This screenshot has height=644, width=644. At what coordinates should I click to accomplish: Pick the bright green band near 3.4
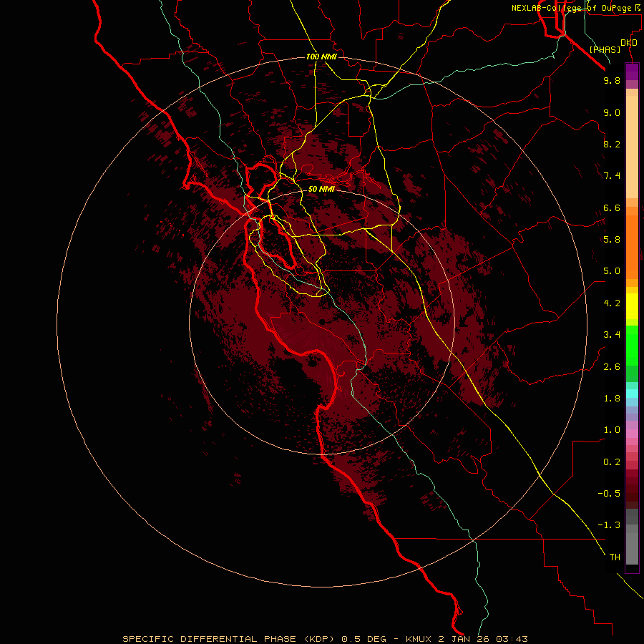(x=632, y=346)
